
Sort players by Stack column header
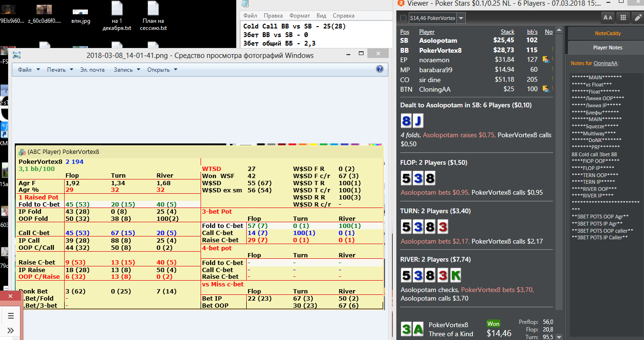point(508,32)
